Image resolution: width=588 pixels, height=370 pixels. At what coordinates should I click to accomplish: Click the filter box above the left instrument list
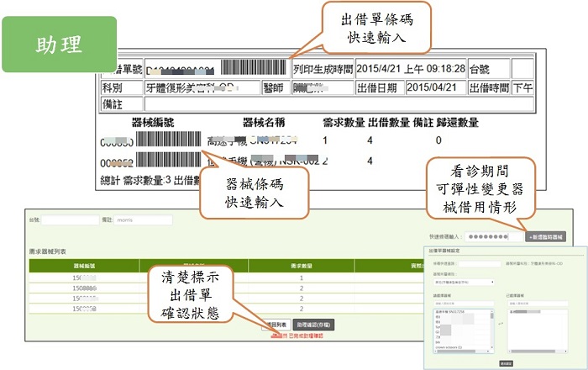[x=464, y=304]
